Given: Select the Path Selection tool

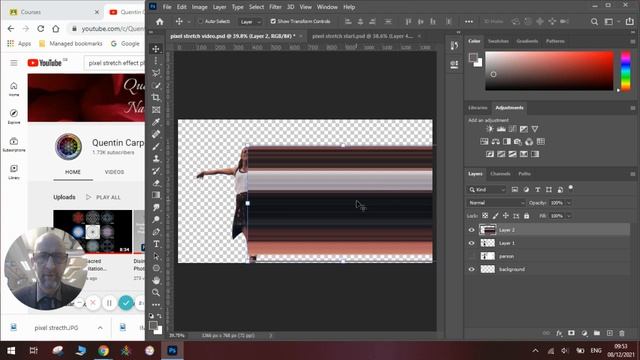Looking at the screenshot, I should click(156, 256).
